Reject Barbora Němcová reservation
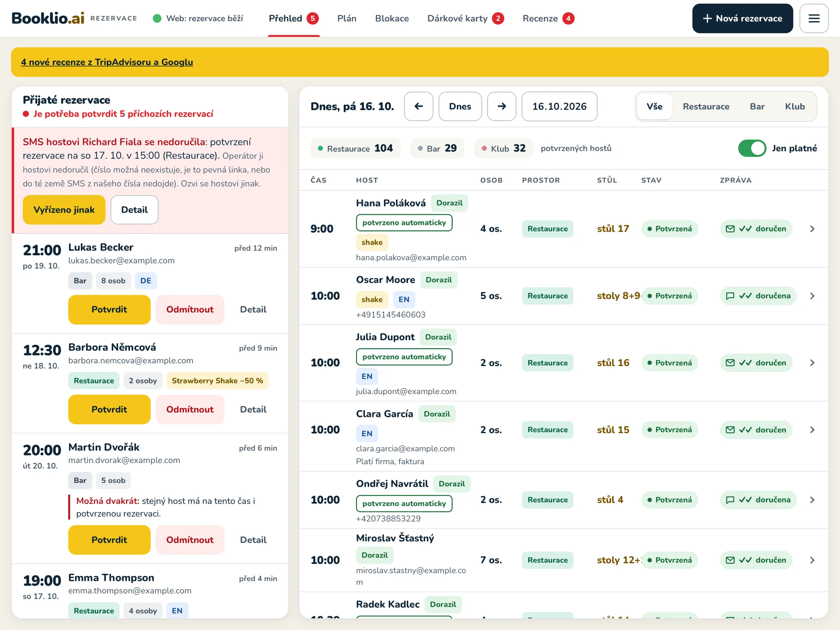Image resolution: width=840 pixels, height=630 pixels. pos(190,410)
